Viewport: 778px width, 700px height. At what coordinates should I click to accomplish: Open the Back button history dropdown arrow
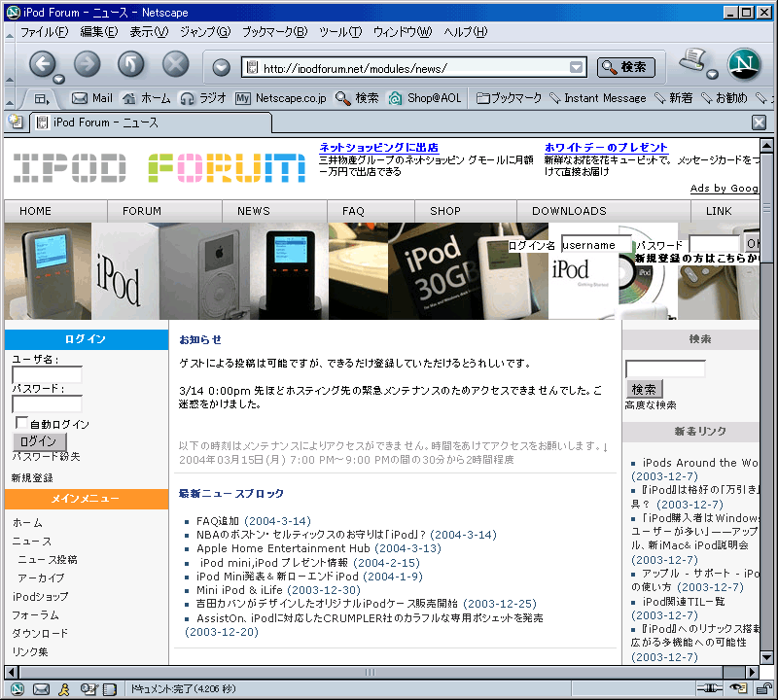[x=58, y=79]
